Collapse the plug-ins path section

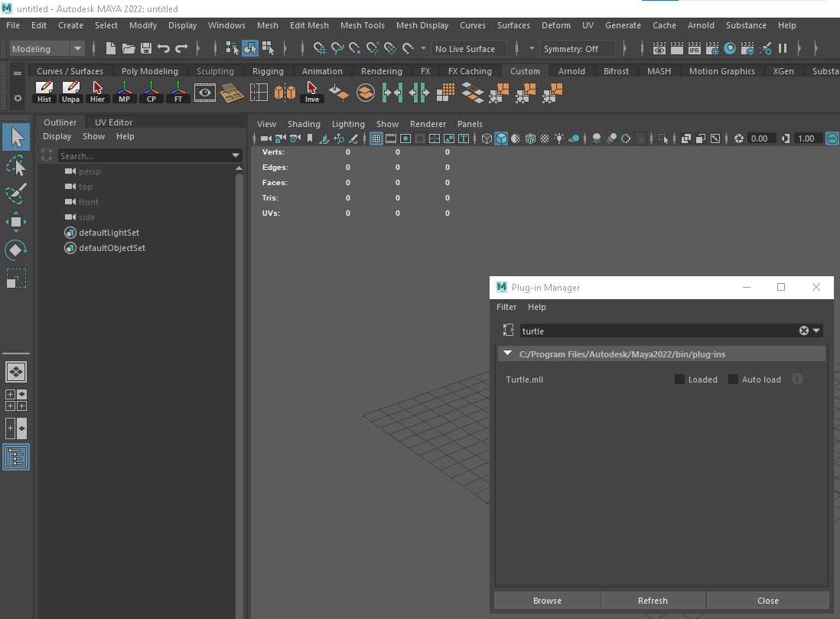click(506, 353)
